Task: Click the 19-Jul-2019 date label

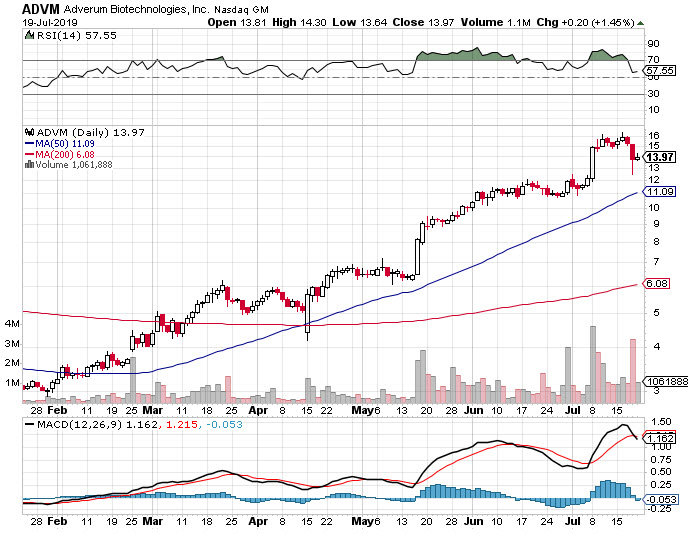Action: click(x=50, y=23)
